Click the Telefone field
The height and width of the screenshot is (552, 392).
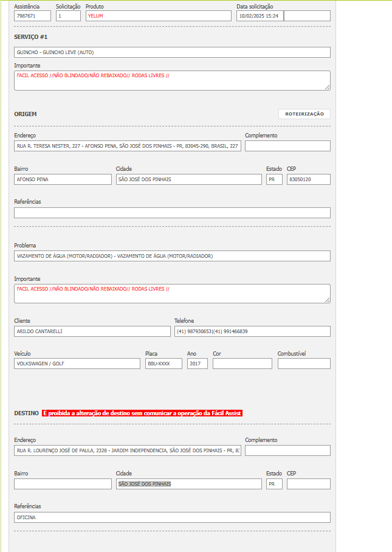point(252,331)
